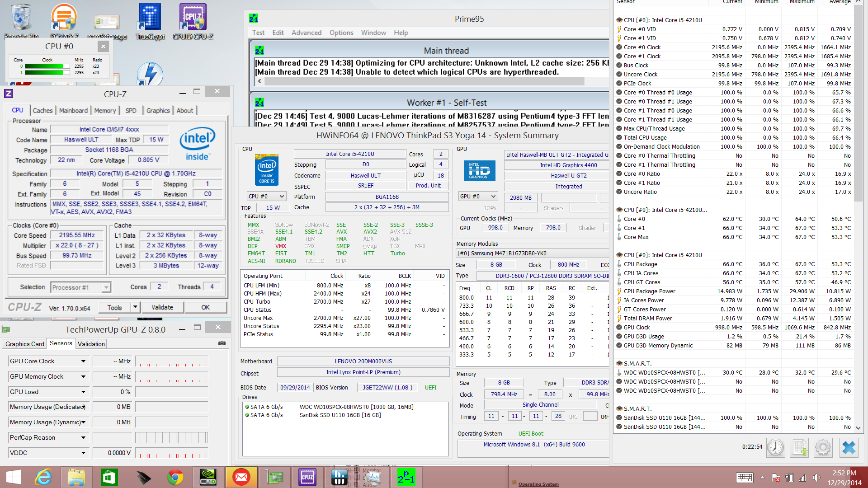The height and width of the screenshot is (488, 868).
Task: Switch to GPU-Z via taskbar icon
Action: [x=274, y=477]
